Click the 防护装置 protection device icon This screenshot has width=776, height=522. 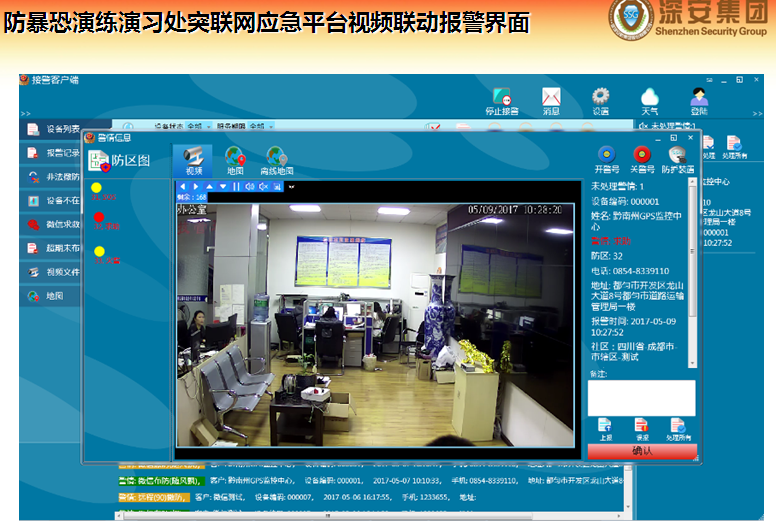click(679, 155)
